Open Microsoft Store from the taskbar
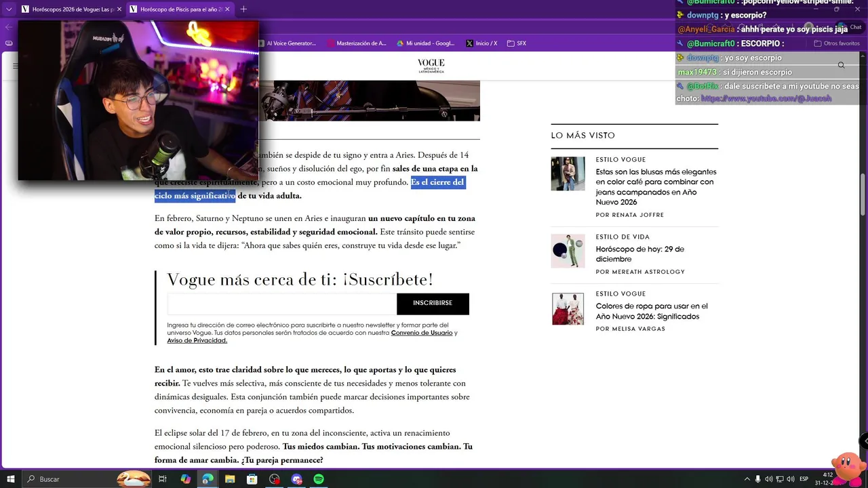Viewport: 868px width, 488px height. click(x=252, y=479)
